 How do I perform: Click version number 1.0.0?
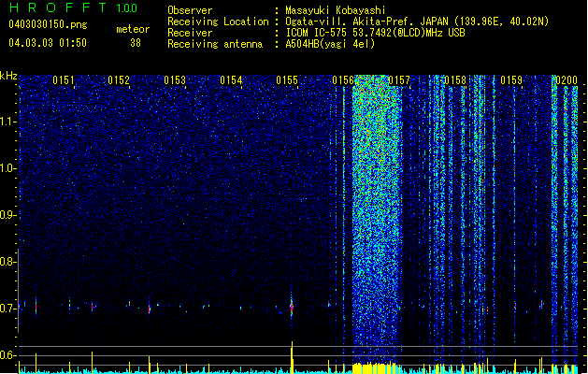[127, 8]
